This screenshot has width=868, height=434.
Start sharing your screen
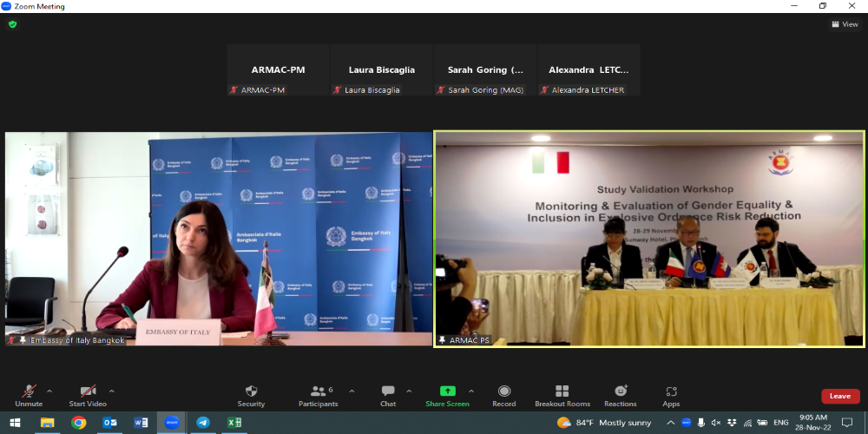[x=447, y=395]
